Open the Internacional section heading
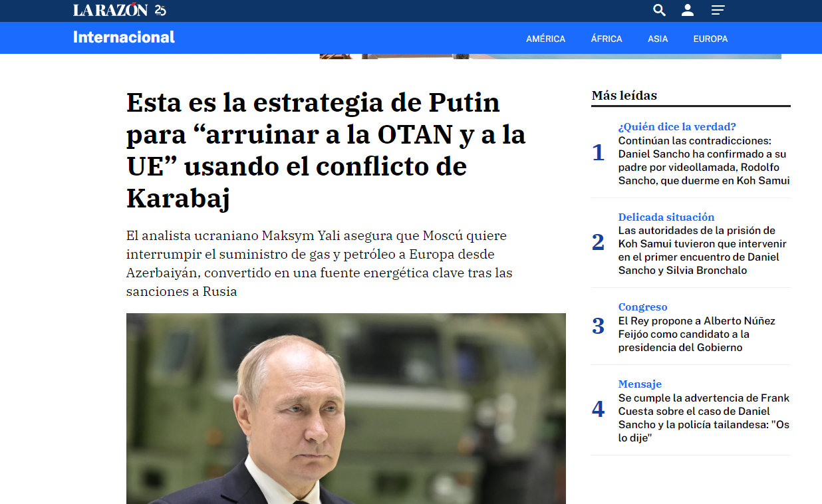 point(124,37)
